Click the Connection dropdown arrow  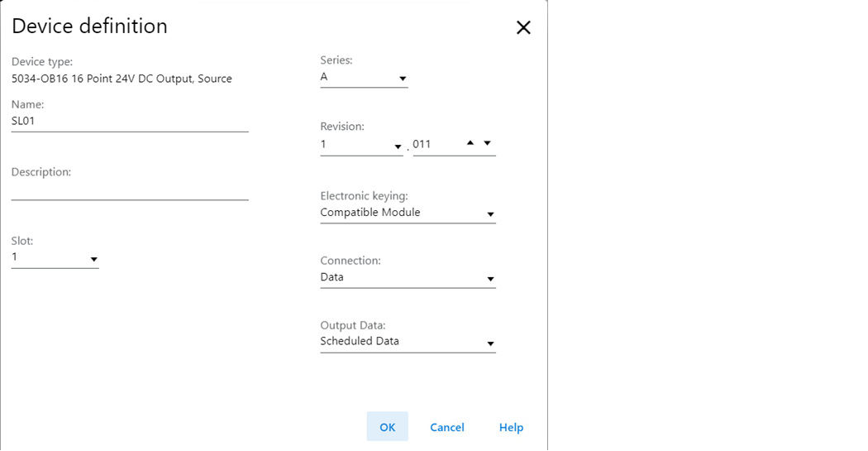490,279
